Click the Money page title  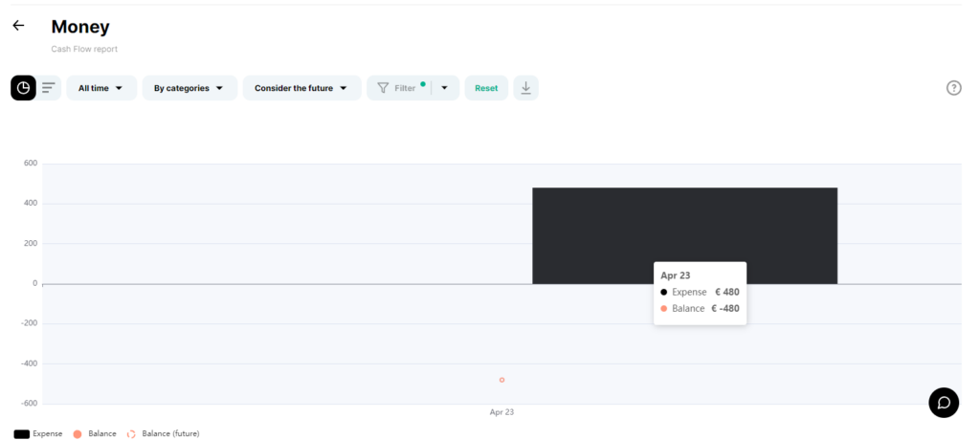(x=80, y=27)
